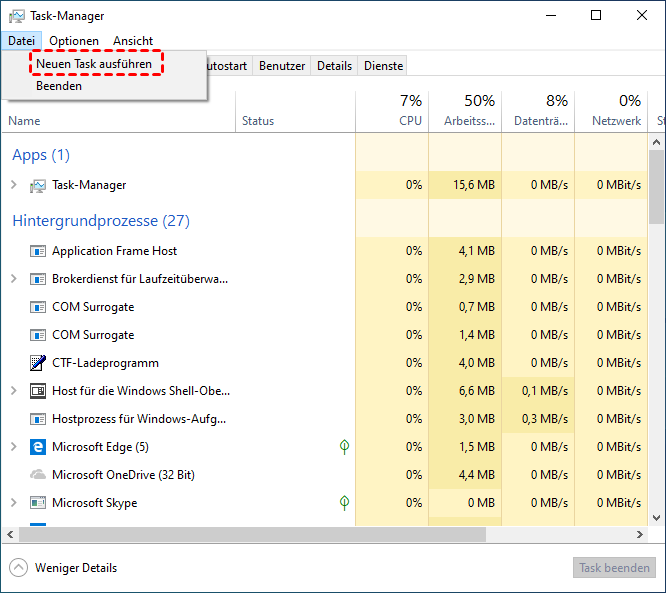Open the Dienste tab
The height and width of the screenshot is (593, 666).
coord(384,66)
